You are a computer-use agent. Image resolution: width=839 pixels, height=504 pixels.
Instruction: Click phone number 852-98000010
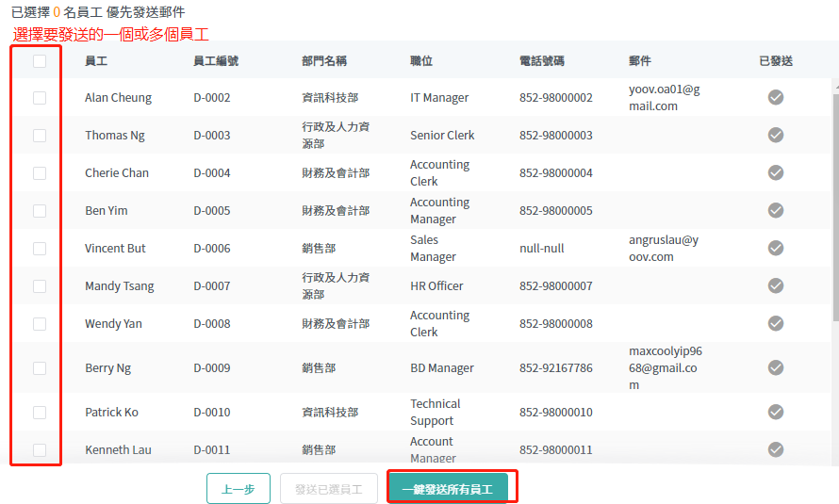pos(556,412)
